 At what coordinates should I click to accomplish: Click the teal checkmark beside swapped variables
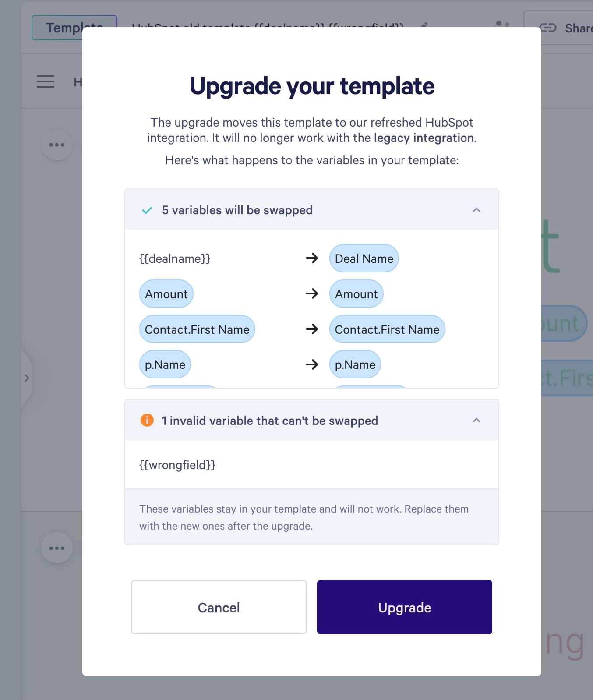tap(147, 210)
